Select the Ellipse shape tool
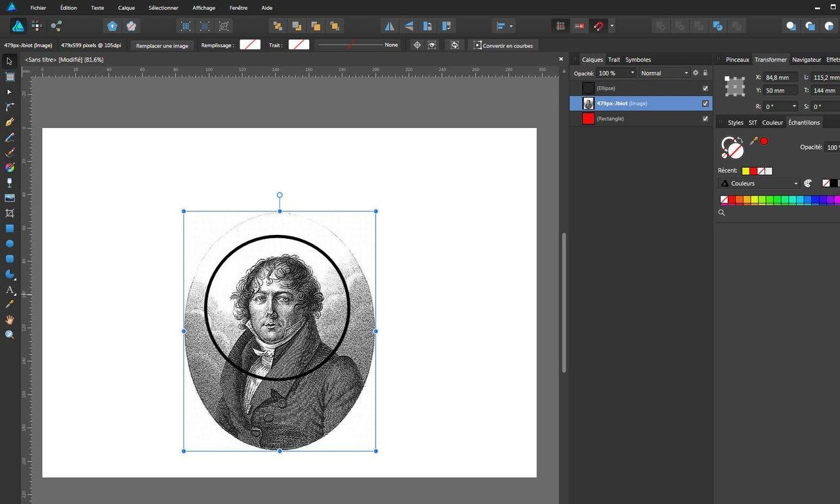The height and width of the screenshot is (504, 840). click(x=10, y=243)
